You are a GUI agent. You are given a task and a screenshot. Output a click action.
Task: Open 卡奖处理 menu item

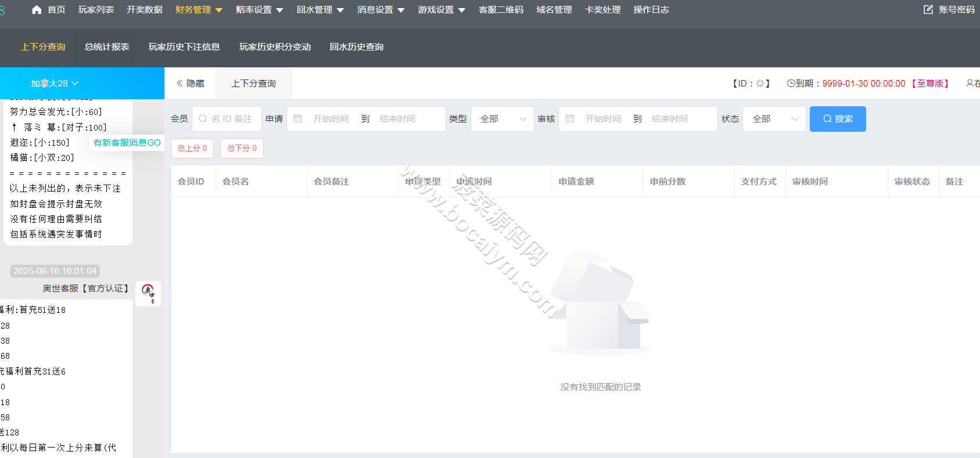(x=602, y=10)
